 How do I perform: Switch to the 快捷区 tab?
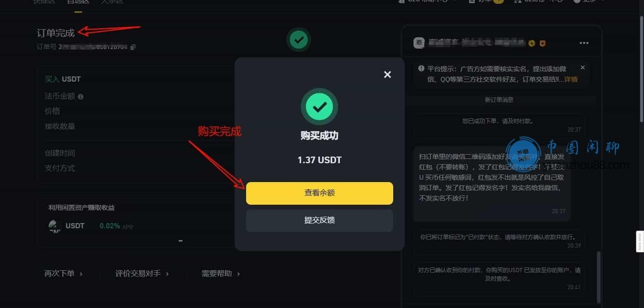44,2
